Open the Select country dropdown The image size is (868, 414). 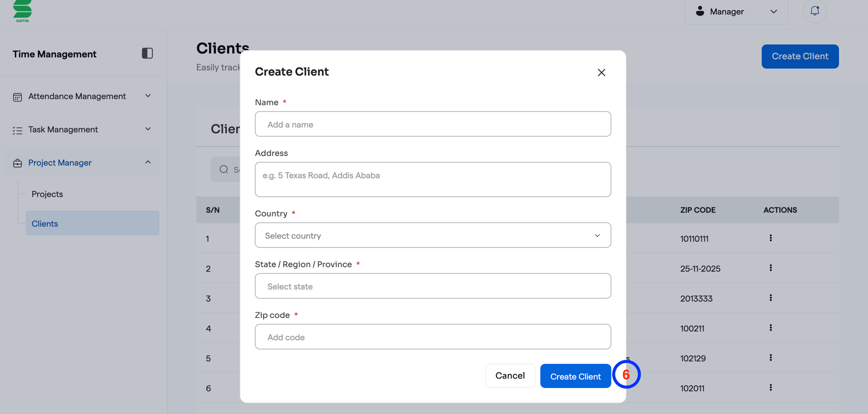coord(432,235)
